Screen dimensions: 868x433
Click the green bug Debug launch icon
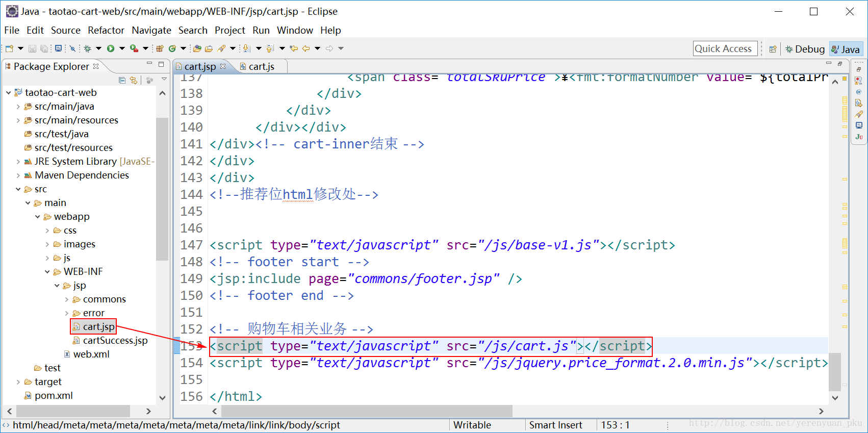point(87,48)
